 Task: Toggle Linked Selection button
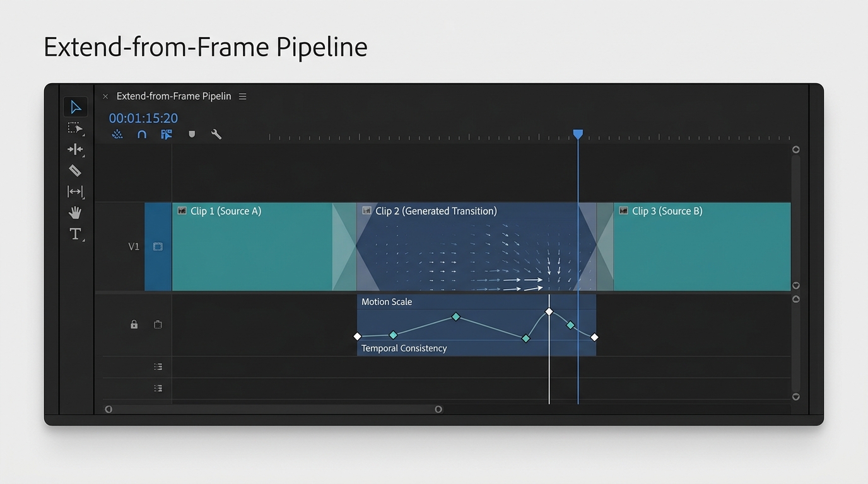[x=167, y=134]
